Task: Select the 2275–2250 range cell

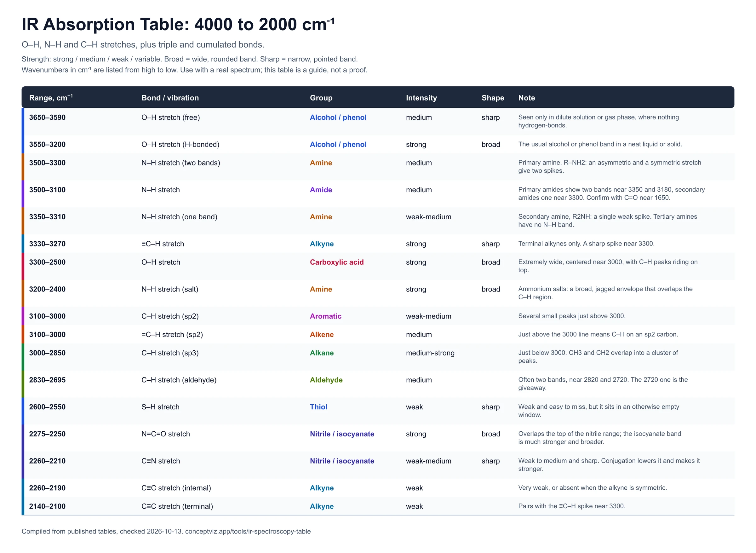Action: coord(47,434)
